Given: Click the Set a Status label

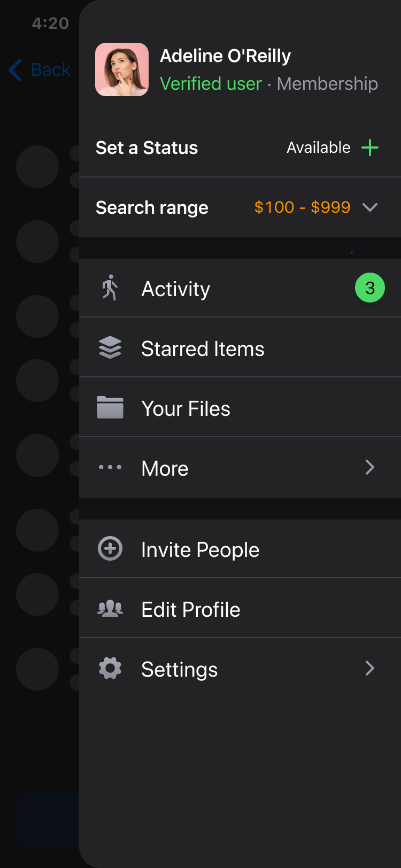Looking at the screenshot, I should click(146, 148).
